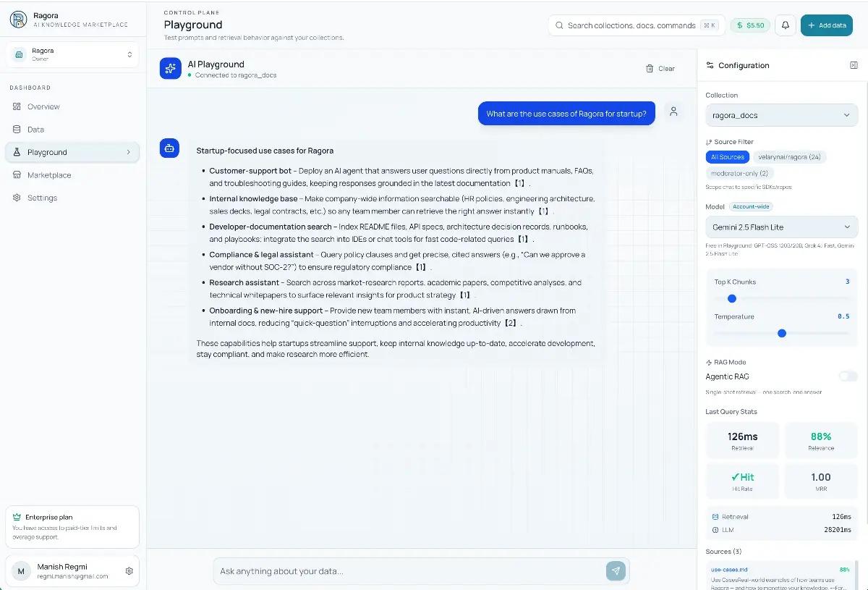Select the All Sources filter chip

click(727, 157)
